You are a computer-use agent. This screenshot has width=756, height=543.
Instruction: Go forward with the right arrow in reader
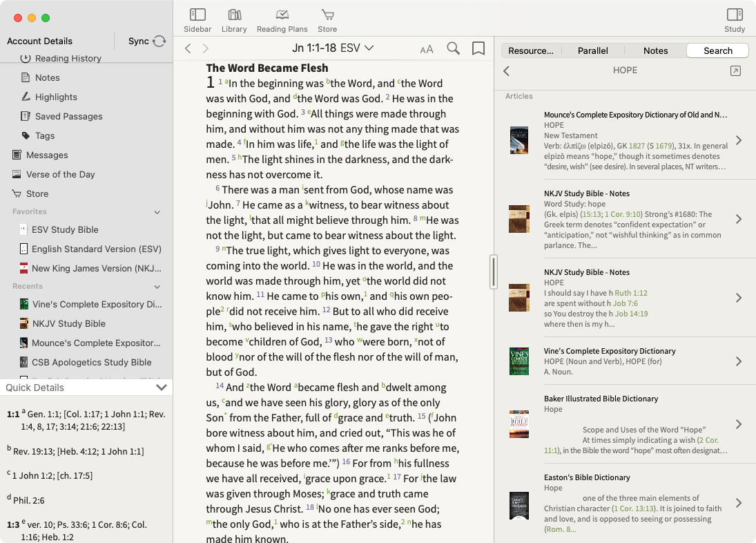(x=205, y=48)
